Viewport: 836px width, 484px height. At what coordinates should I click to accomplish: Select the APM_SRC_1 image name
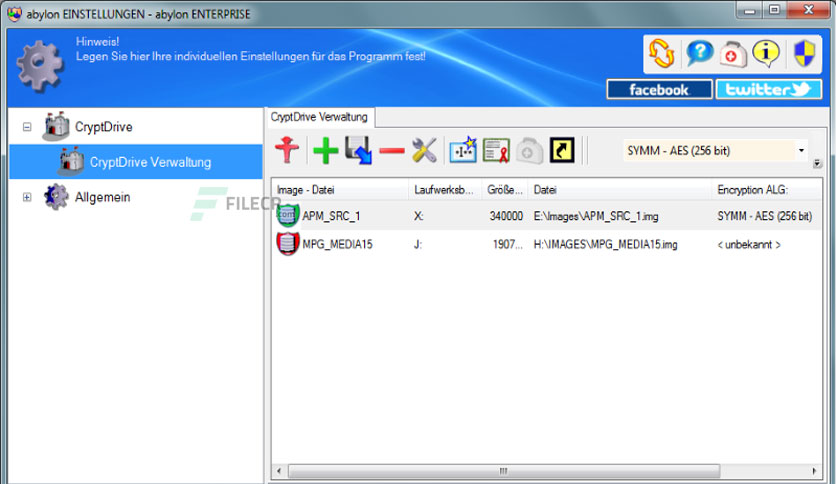(x=331, y=216)
